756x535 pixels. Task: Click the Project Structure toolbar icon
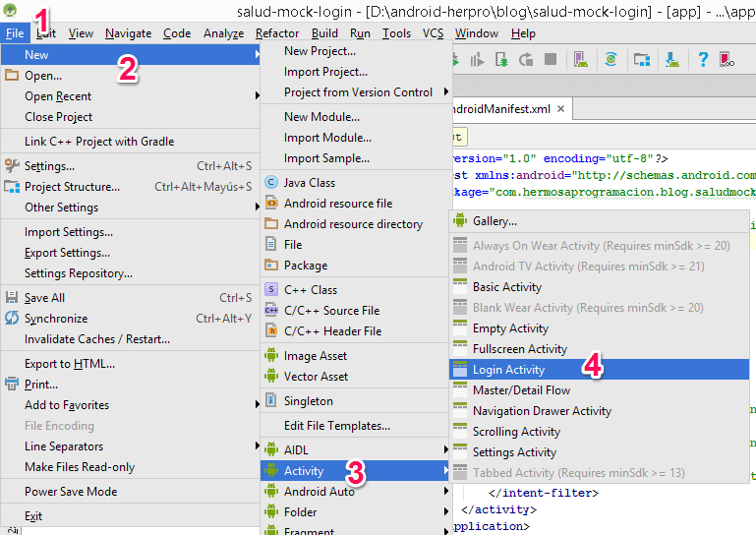641,60
